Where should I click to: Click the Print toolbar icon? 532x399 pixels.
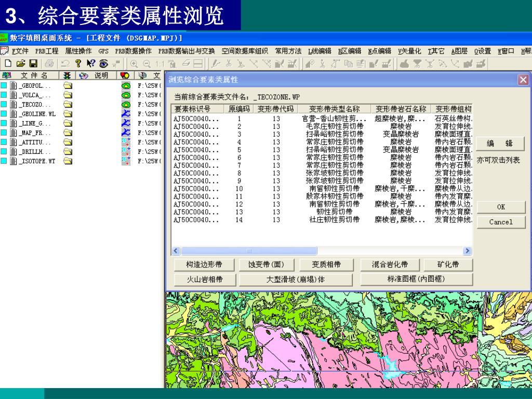(x=49, y=63)
